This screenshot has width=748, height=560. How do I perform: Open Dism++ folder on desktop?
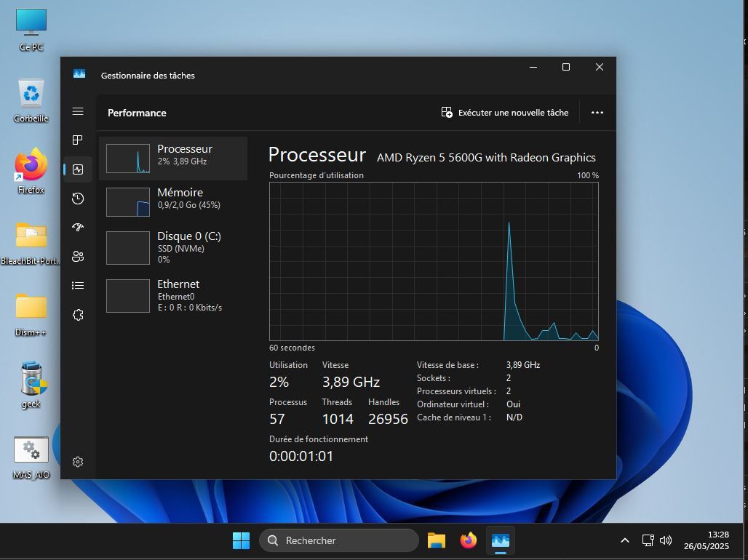pos(31,315)
